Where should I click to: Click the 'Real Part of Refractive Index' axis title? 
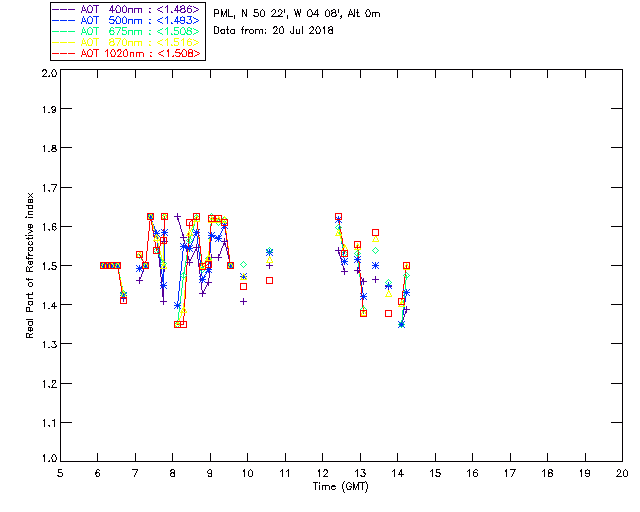(29, 265)
